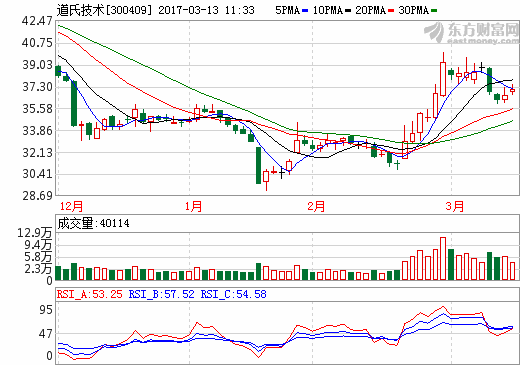Click the 12.9万 volume axis label
Screen dimensions: 520x365
34,233
